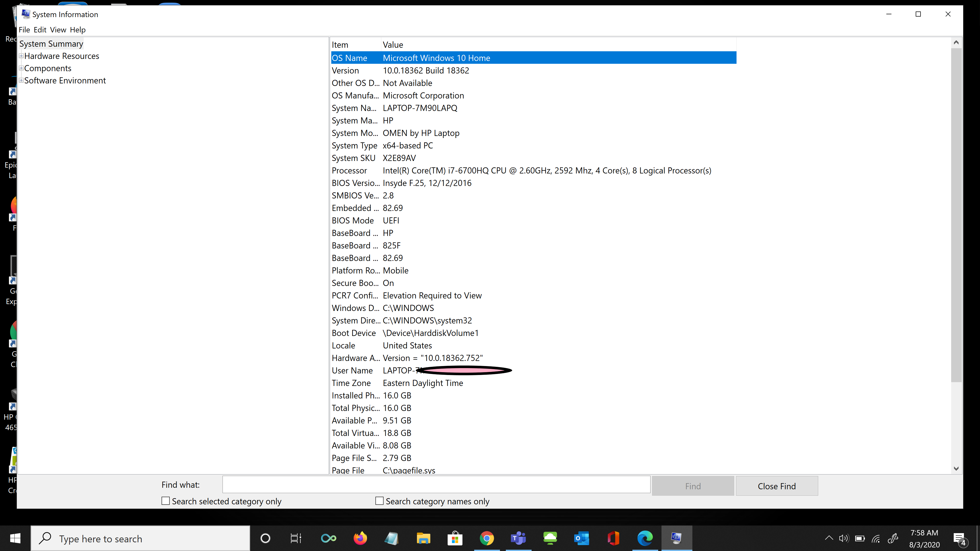Show hidden system tray icons
This screenshot has height=551, width=980.
[829, 538]
